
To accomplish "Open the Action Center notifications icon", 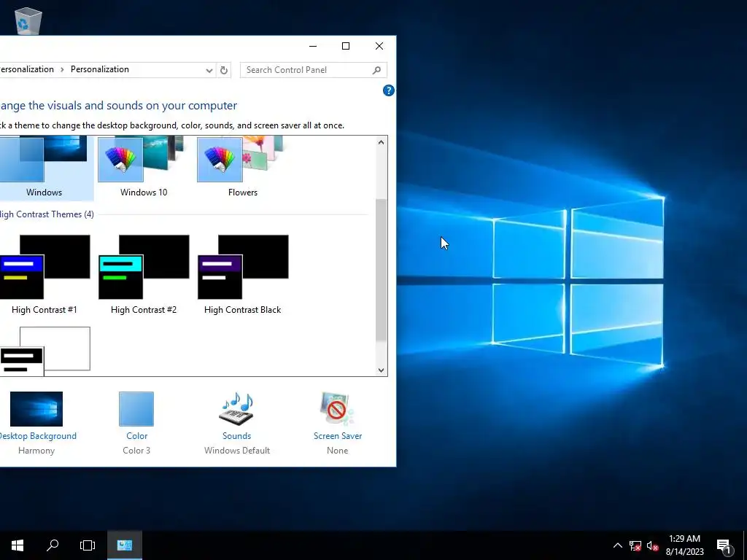I will (724, 545).
